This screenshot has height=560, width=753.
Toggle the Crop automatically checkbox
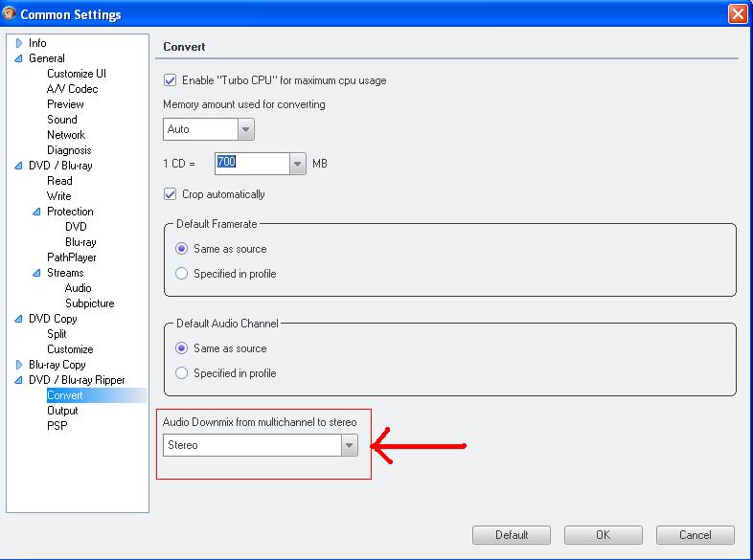pyautogui.click(x=170, y=194)
